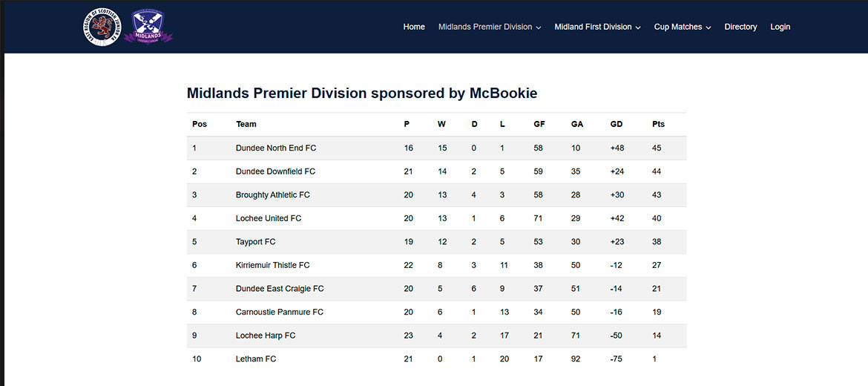Image resolution: width=868 pixels, height=386 pixels.
Task: Click the East Region Scottish Junior FA crest logo
Action: click(x=102, y=27)
